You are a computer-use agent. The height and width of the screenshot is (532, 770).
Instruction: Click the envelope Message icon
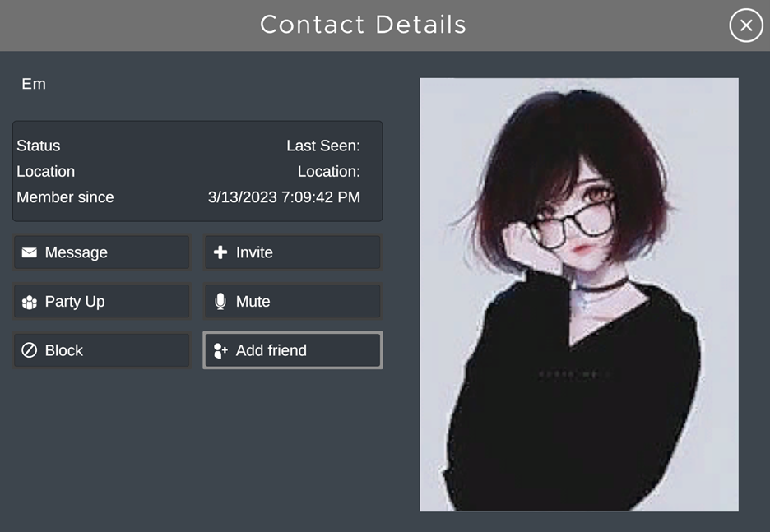[30, 252]
